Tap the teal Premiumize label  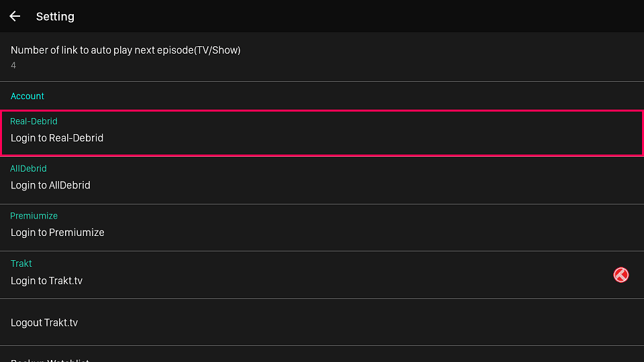pos(34,215)
